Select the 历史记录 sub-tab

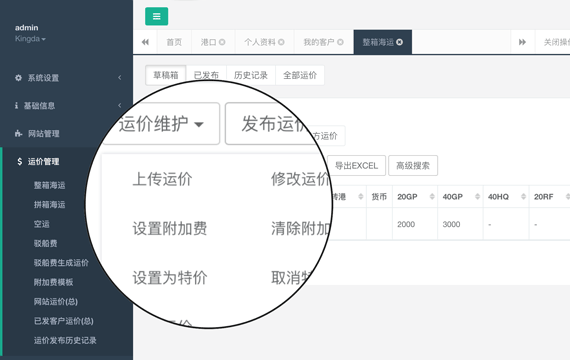(x=251, y=75)
